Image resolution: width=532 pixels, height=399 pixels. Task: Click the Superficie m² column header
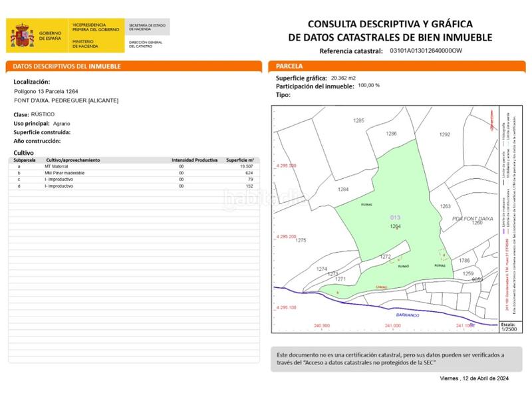[x=240, y=160]
